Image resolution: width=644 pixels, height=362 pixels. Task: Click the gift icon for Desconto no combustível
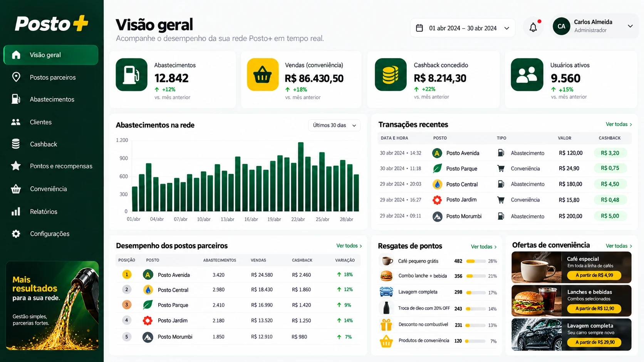point(386,325)
